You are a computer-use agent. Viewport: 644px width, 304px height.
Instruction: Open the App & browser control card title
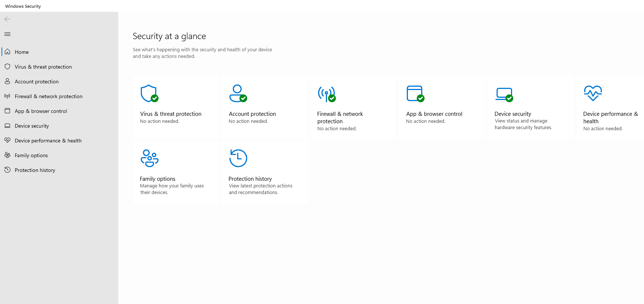(x=434, y=114)
